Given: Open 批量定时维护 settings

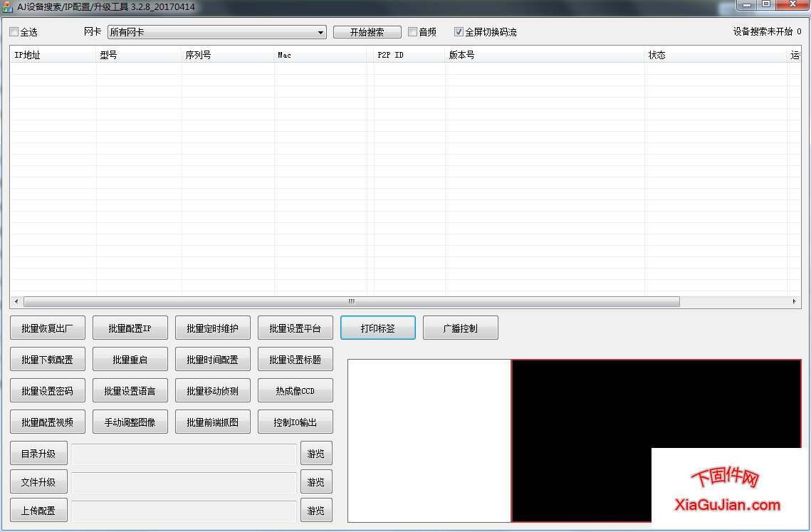Looking at the screenshot, I should (x=213, y=328).
